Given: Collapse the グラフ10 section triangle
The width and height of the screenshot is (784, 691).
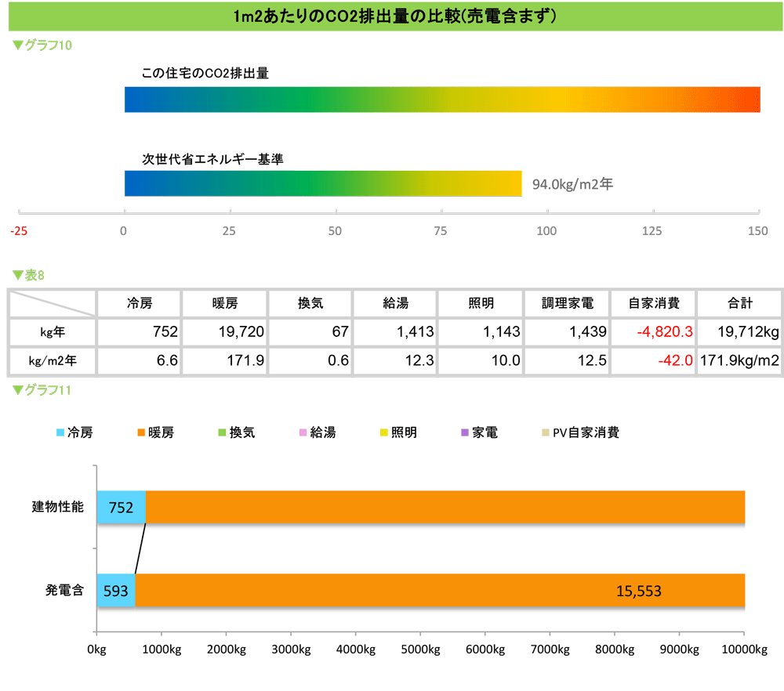Looking at the screenshot, I should pyautogui.click(x=18, y=45).
